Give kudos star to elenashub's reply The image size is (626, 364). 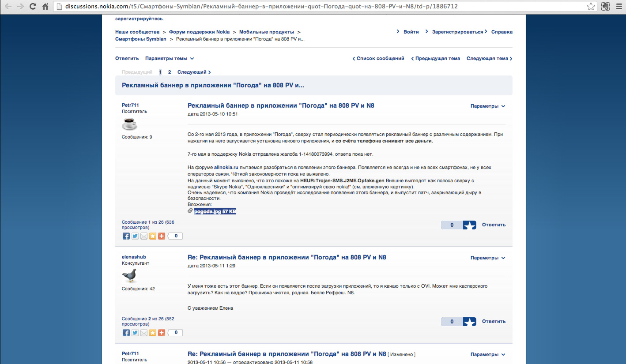pyautogui.click(x=470, y=322)
